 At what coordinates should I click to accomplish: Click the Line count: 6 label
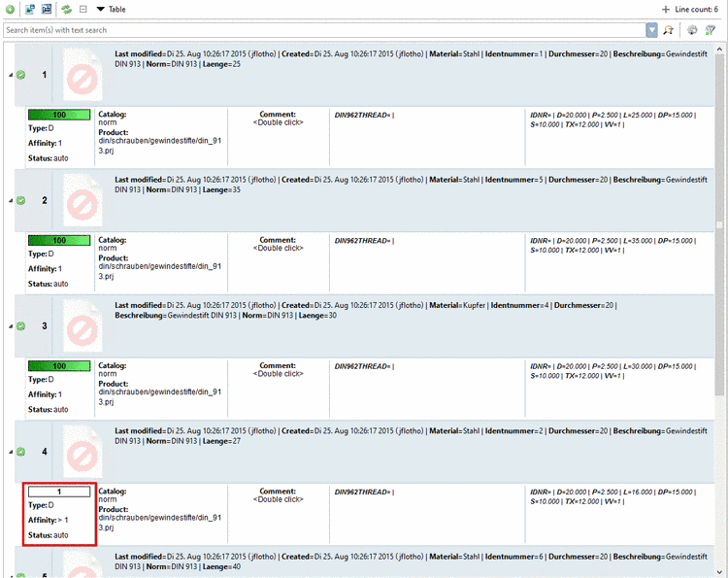[x=696, y=10]
